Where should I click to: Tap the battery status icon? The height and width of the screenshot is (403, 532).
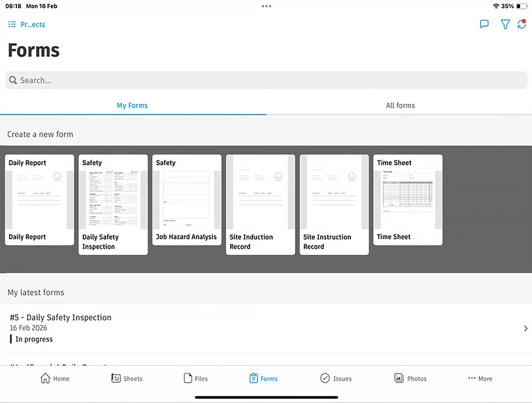pos(522,6)
